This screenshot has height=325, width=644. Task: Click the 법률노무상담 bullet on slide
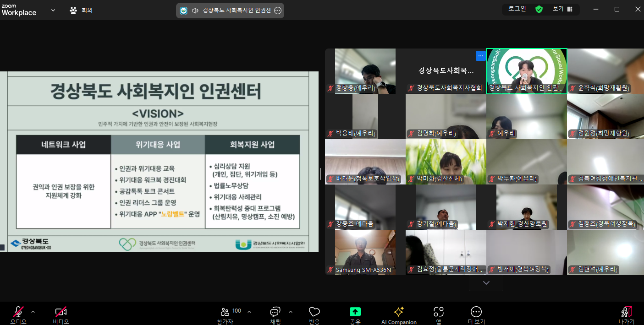pos(231,185)
